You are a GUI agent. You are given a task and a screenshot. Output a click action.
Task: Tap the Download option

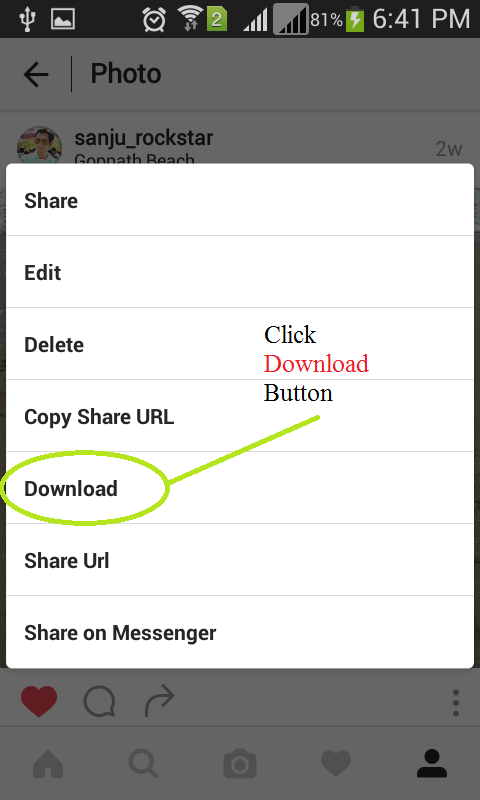pos(240,488)
